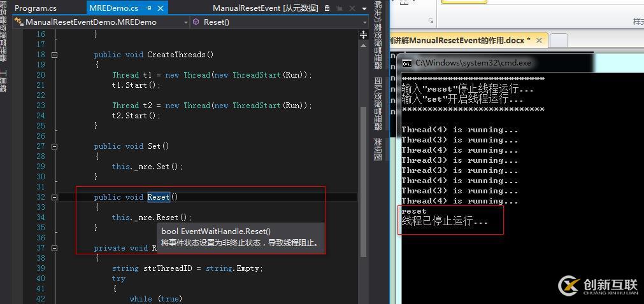The width and height of the screenshot is (644, 304).
Task: Click the editor scrollbar up arrow
Action: 364,46
